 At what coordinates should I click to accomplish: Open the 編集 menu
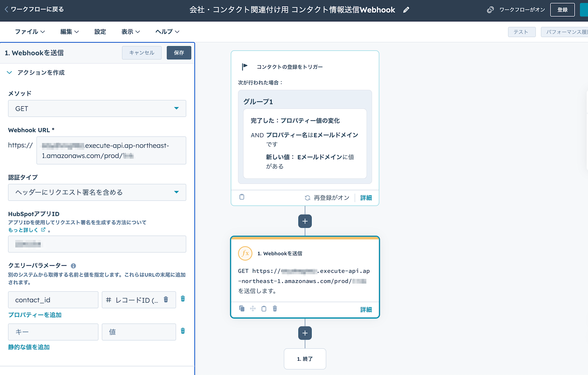tap(69, 32)
